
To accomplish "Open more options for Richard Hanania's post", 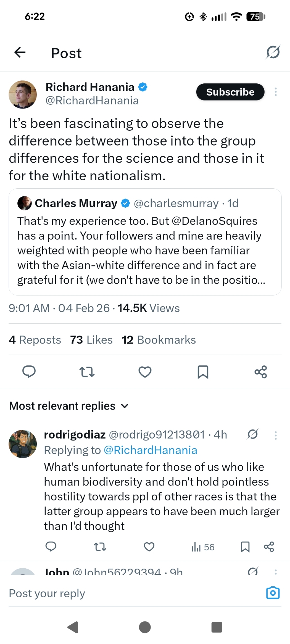I will point(275,92).
